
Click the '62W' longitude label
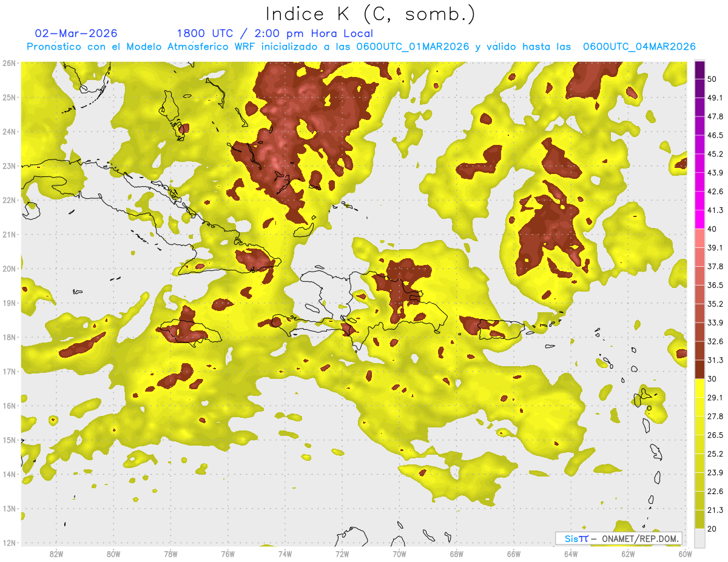click(x=629, y=554)
